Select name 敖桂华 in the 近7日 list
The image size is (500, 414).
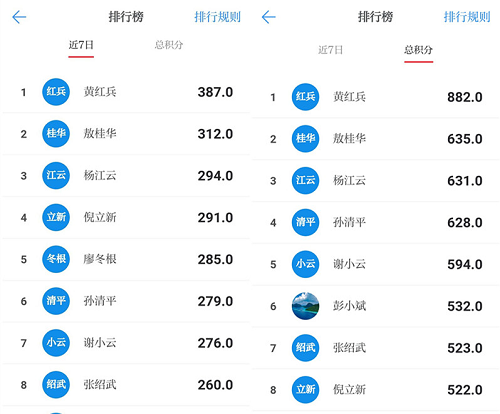[100, 134]
